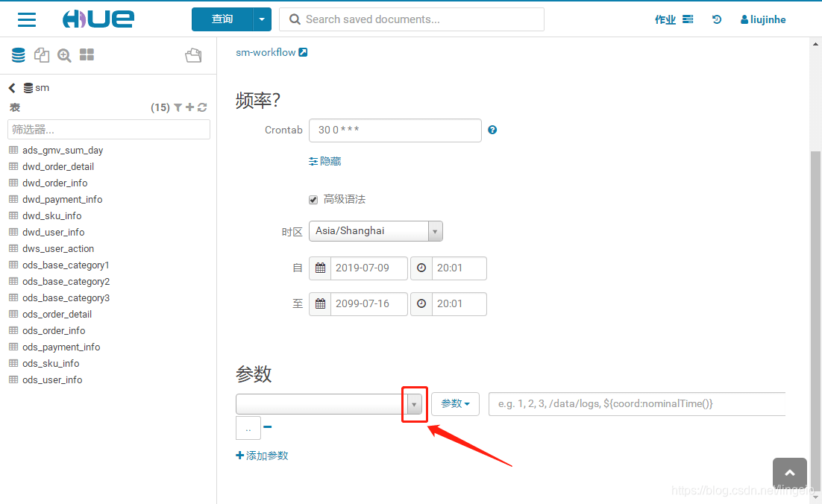This screenshot has width=822, height=504.
Task: Select table dwd_payment_info
Action: (x=62, y=199)
